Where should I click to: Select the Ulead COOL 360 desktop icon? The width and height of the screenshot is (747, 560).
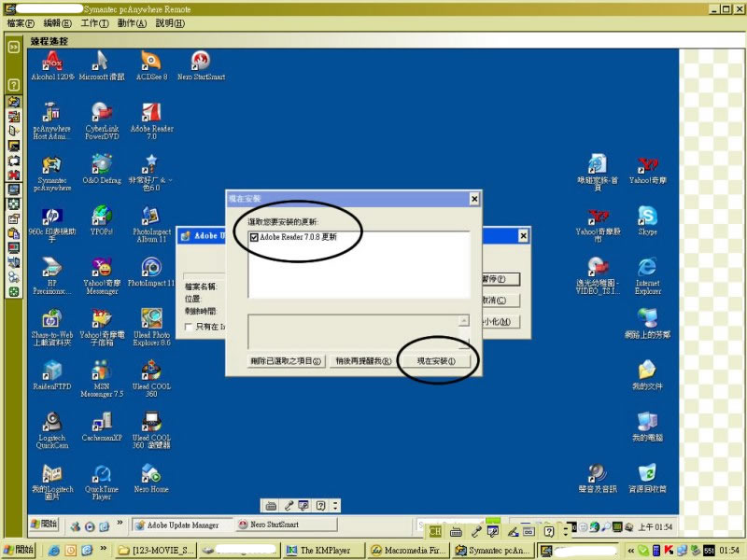click(151, 379)
